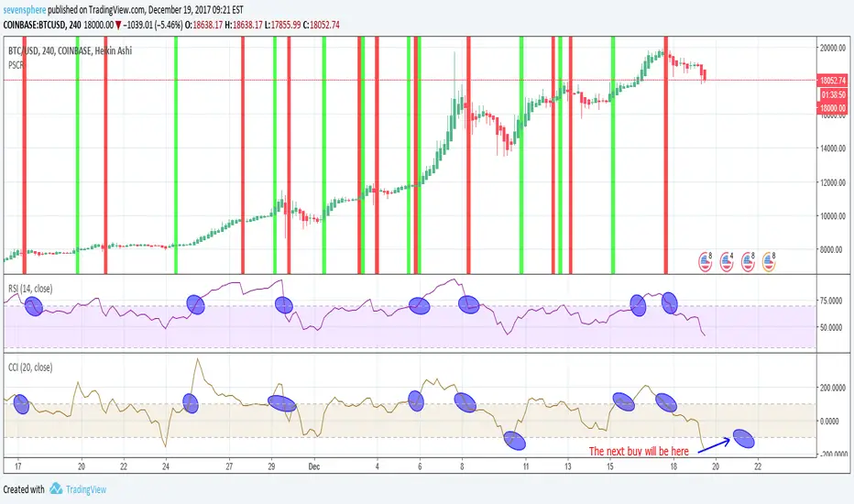Click the current price tag 18052.74
The image size is (854, 504).
(833, 81)
